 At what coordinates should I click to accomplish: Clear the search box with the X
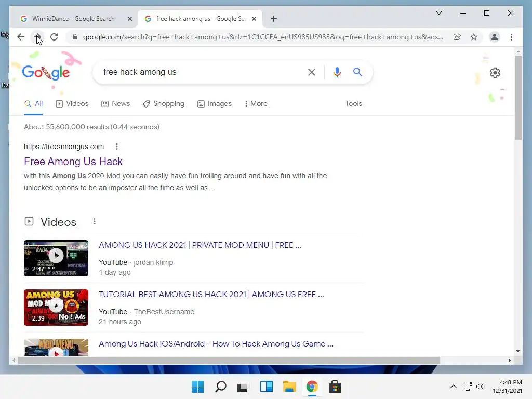click(x=312, y=72)
